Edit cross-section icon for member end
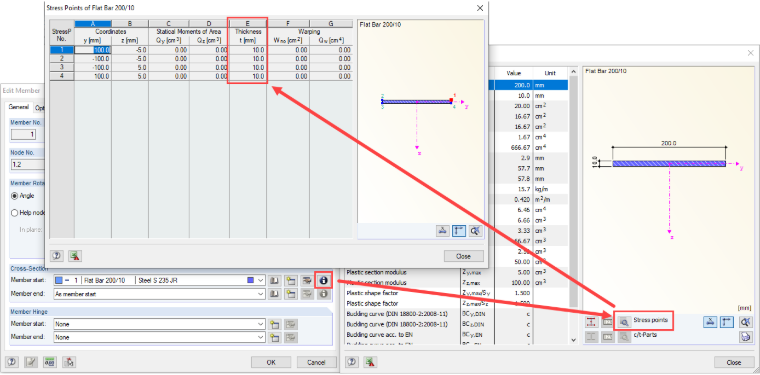Image resolution: width=760 pixels, height=375 pixels. (x=306, y=294)
